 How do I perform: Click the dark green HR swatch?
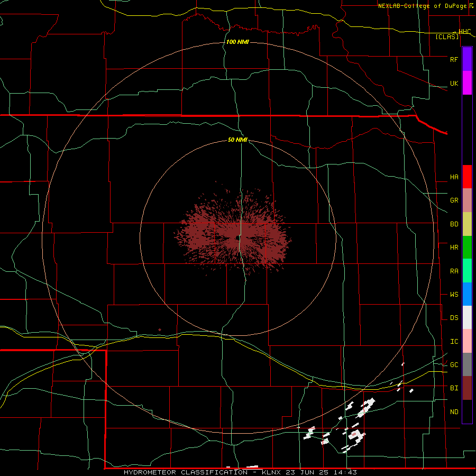click(x=467, y=248)
